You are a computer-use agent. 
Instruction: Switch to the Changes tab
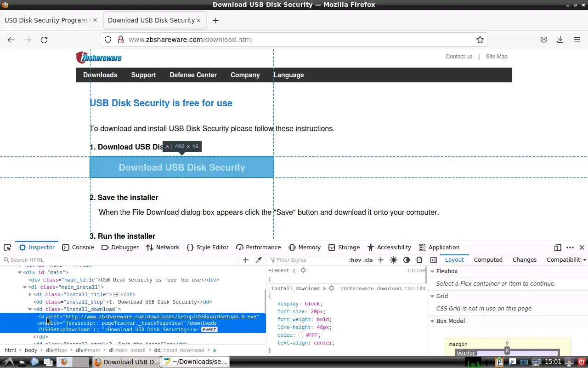point(524,260)
